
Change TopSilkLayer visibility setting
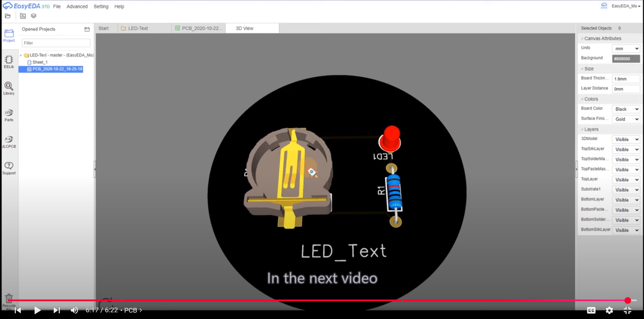(626, 150)
